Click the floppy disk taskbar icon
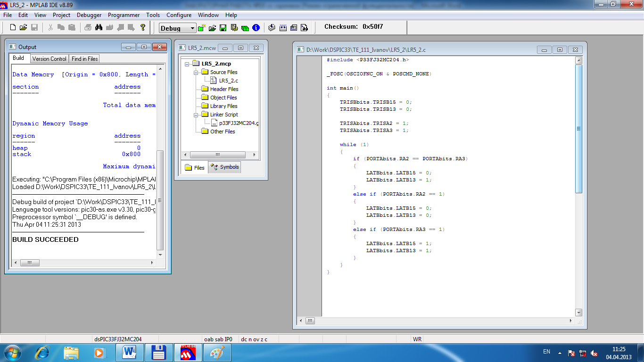 pyautogui.click(x=158, y=352)
